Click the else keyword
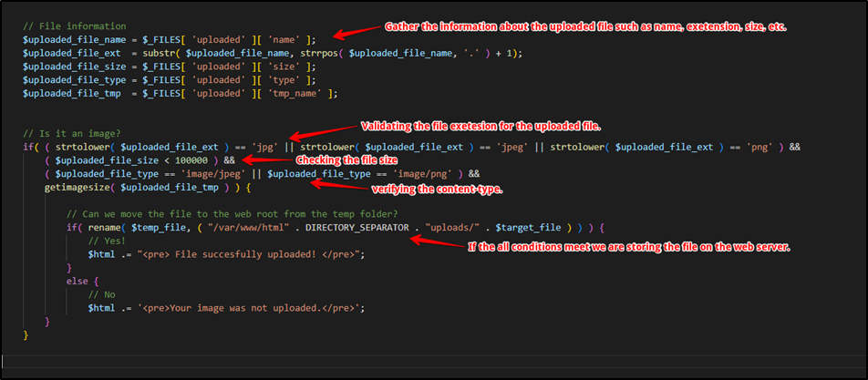Viewport: 868px width, 380px height. point(77,281)
